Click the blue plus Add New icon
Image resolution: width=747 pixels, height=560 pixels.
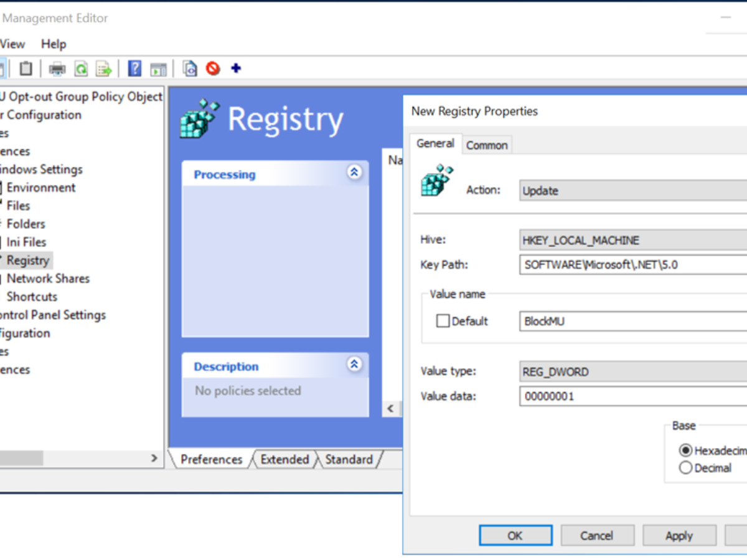(x=235, y=68)
